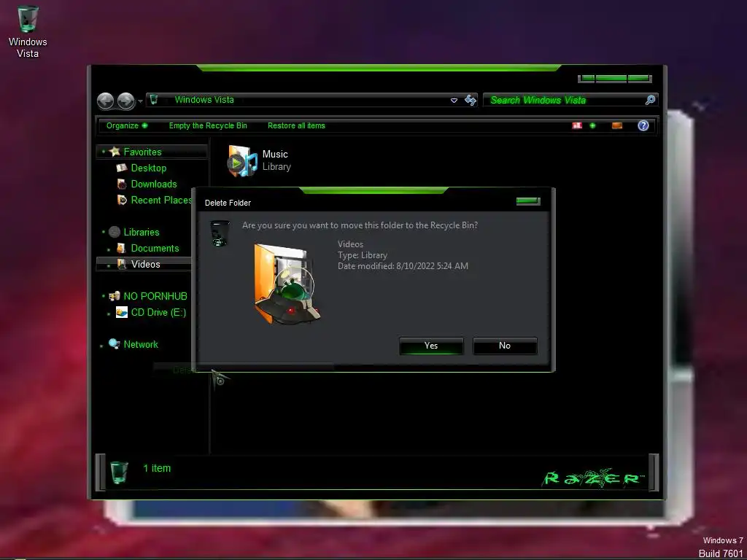
Task: Expand the Network node
Action: [x=101, y=346]
